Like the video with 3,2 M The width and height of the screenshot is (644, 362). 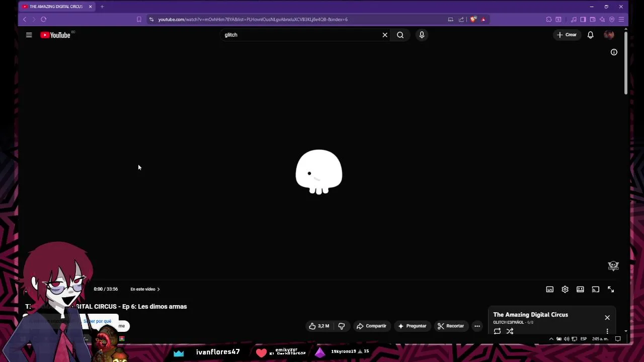319,326
